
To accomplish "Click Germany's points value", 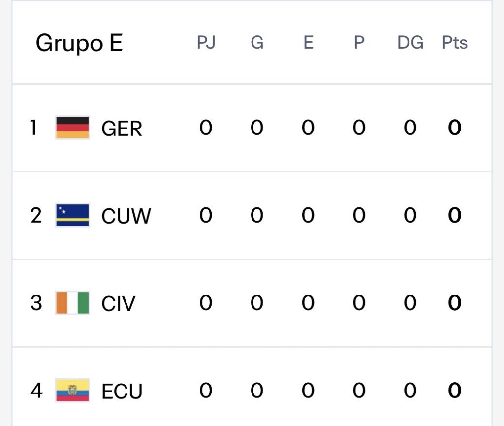I will [454, 128].
